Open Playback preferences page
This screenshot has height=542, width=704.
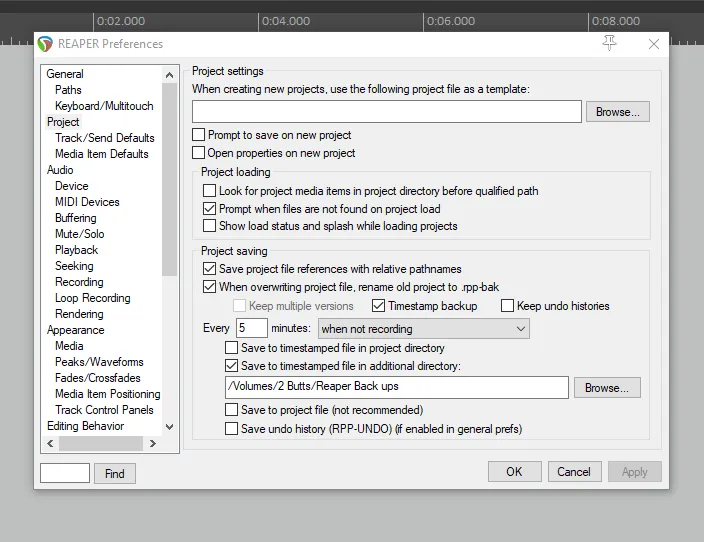[x=76, y=250]
